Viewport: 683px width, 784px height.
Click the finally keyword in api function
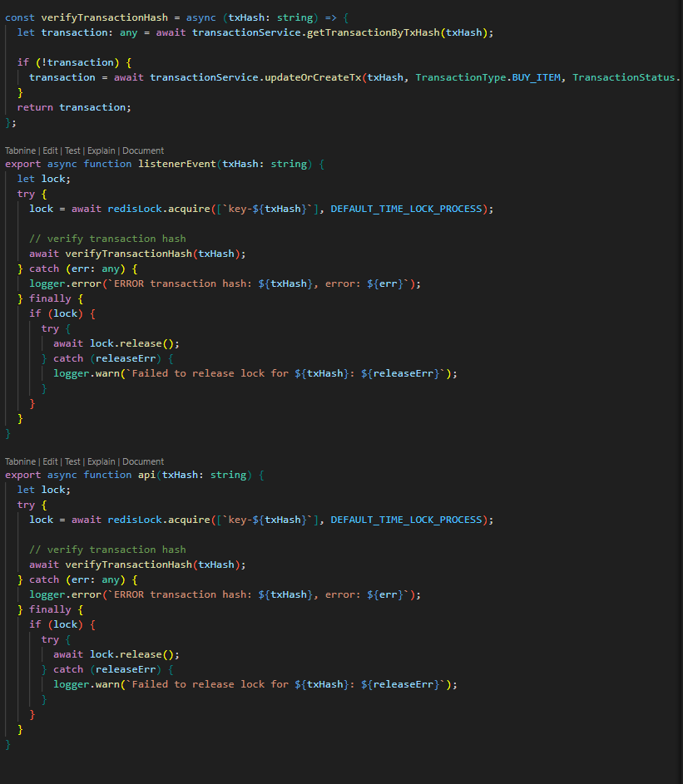pos(50,610)
